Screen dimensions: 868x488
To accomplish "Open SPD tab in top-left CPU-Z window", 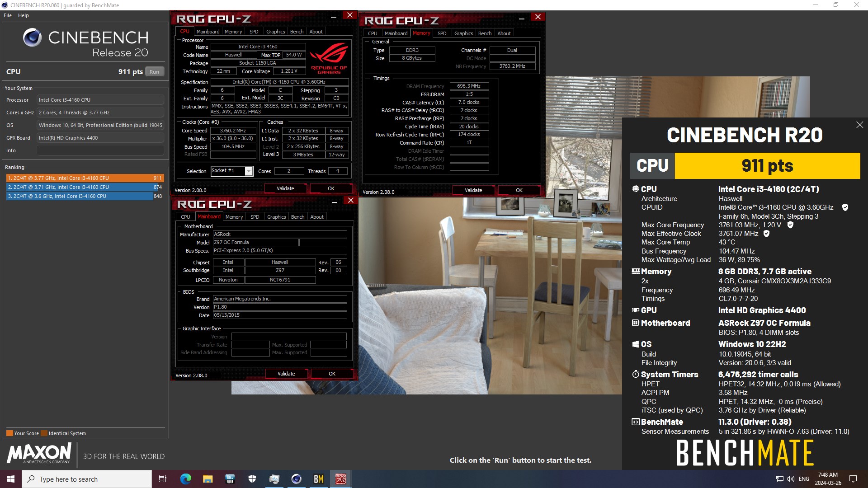I will pyautogui.click(x=254, y=32).
